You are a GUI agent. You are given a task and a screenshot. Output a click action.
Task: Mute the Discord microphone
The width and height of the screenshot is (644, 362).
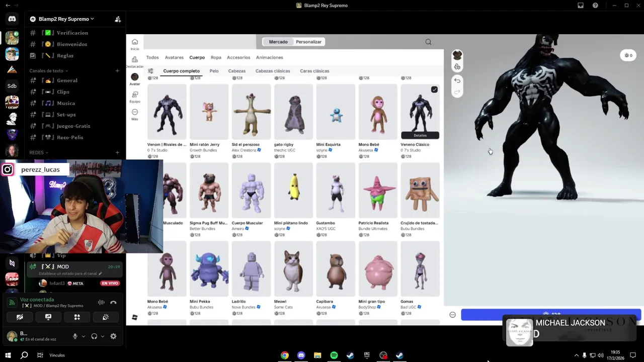click(75, 336)
